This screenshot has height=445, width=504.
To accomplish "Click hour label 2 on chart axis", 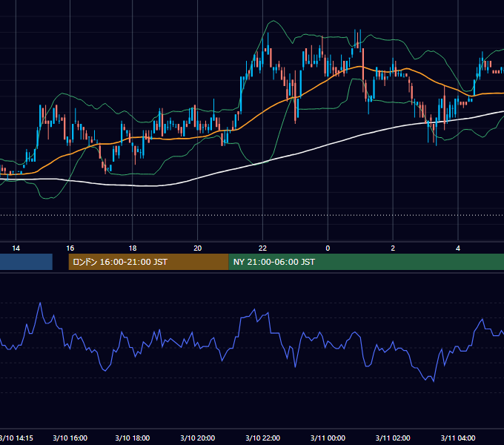I will 393,248.
